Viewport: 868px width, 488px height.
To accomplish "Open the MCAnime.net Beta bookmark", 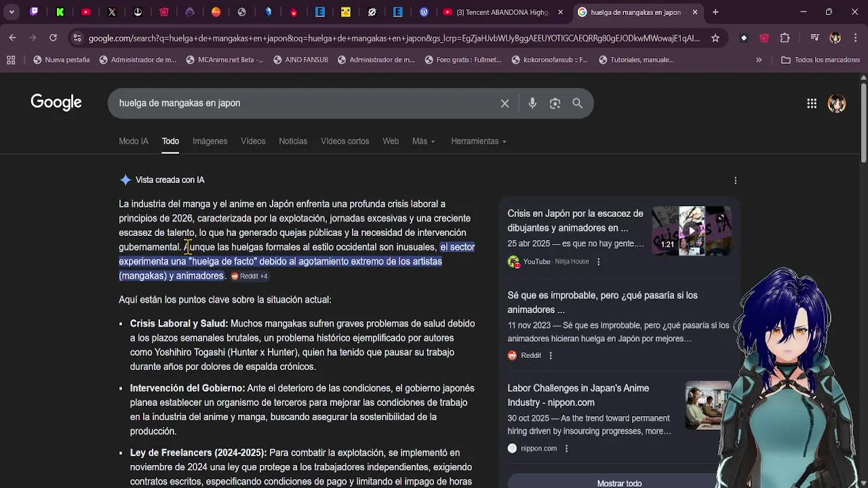I will pos(224,60).
